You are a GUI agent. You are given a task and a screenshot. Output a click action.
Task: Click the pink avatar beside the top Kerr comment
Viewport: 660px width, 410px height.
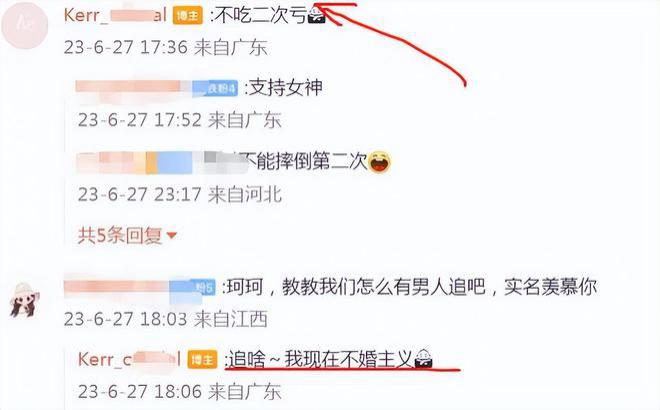24,25
